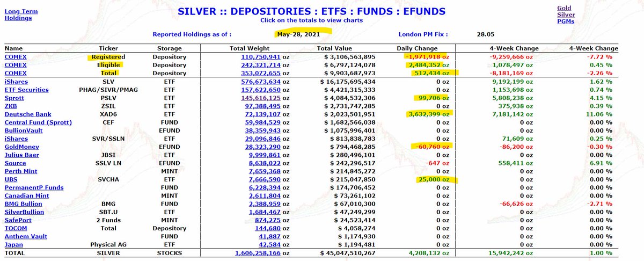Open the GoldMoney name link
The height and width of the screenshot is (261, 644).
coord(22,147)
